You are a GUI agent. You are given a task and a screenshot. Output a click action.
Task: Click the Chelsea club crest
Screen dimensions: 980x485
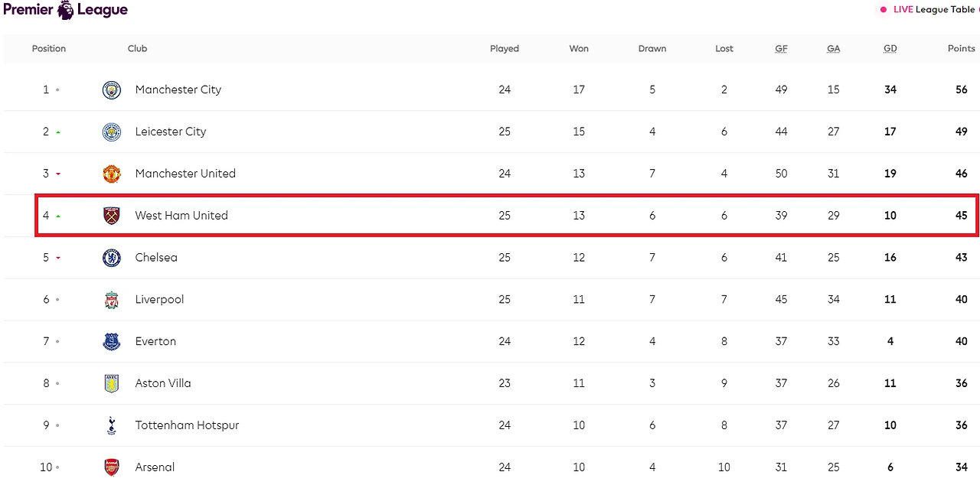click(x=112, y=258)
